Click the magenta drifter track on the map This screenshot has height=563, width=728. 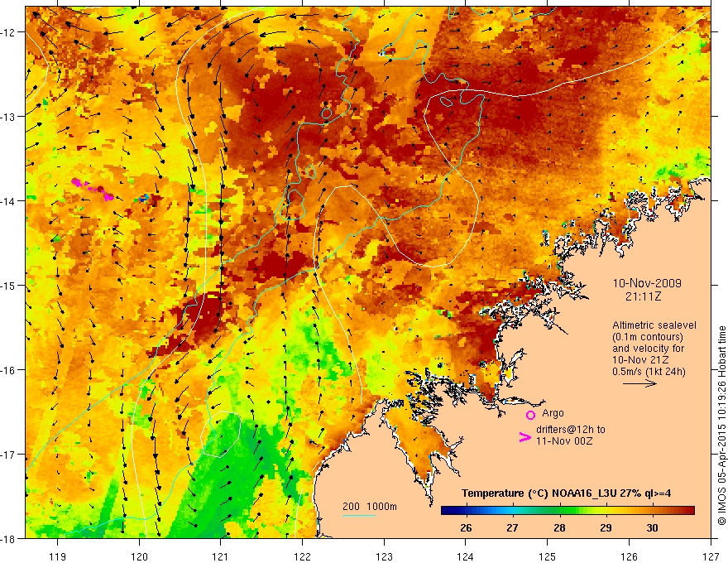pyautogui.click(x=93, y=189)
